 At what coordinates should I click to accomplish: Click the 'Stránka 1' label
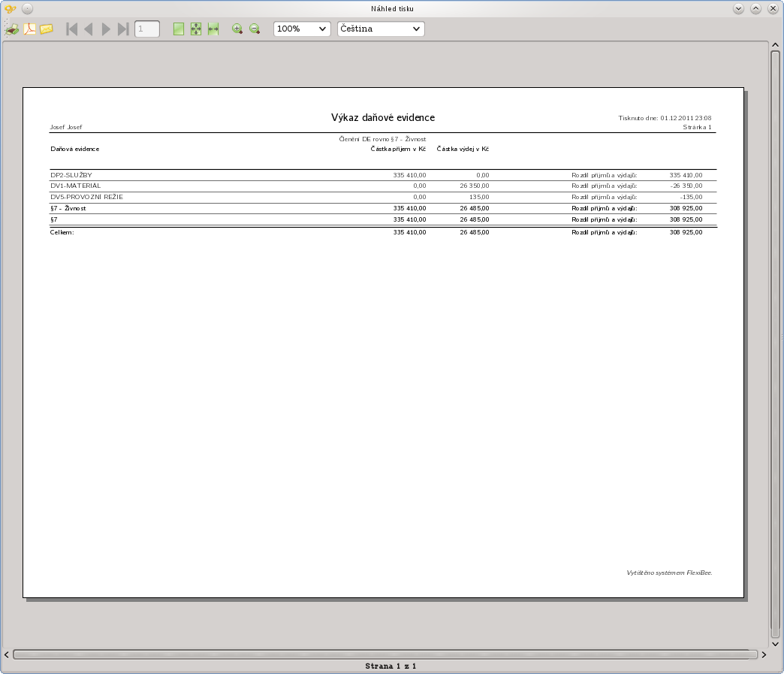[x=697, y=127]
